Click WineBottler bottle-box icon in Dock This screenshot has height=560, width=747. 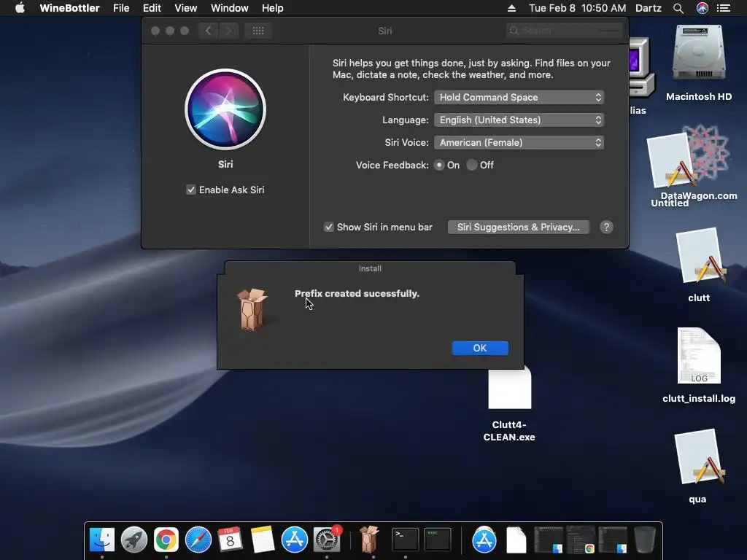coord(369,540)
